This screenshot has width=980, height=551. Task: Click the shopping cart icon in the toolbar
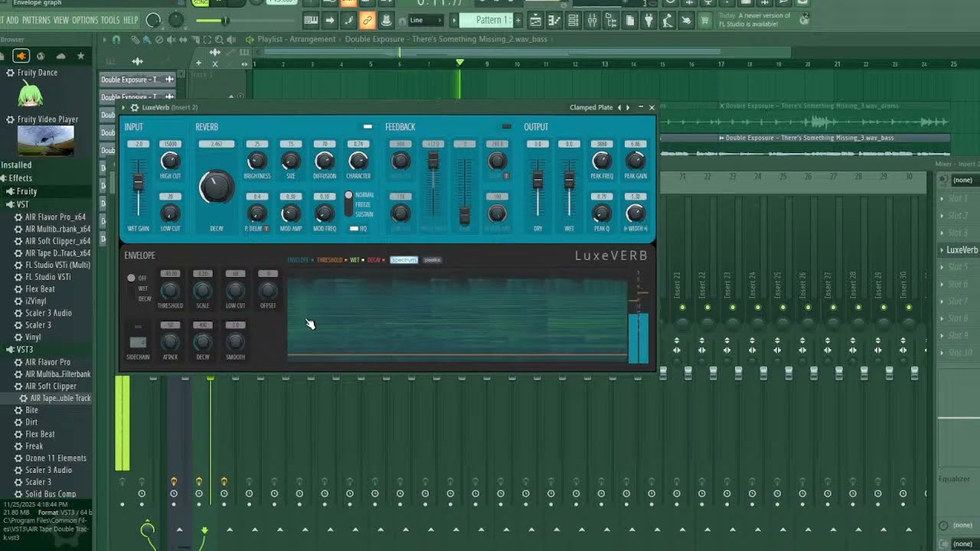(x=704, y=21)
